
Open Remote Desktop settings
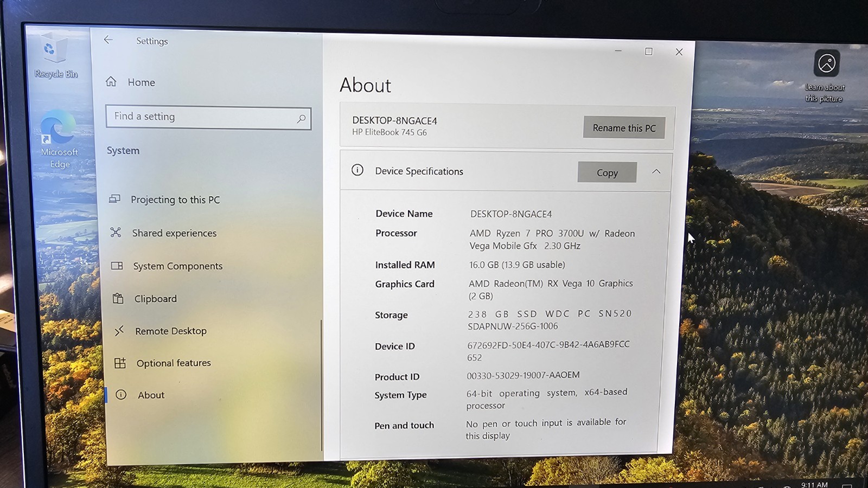171,331
